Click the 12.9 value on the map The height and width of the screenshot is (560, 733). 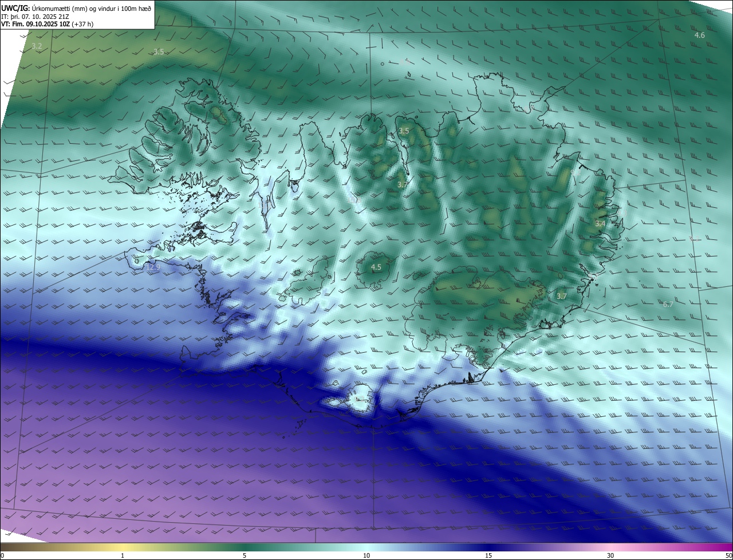153,267
